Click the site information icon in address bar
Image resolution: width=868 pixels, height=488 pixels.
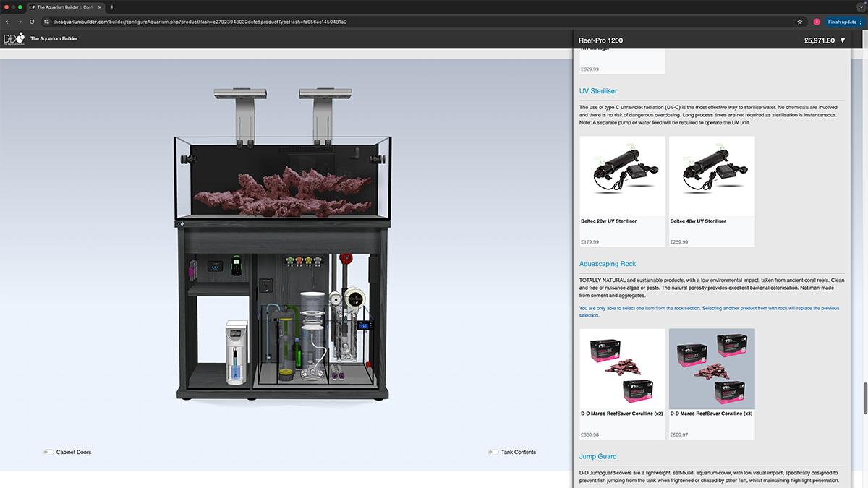[x=46, y=22]
